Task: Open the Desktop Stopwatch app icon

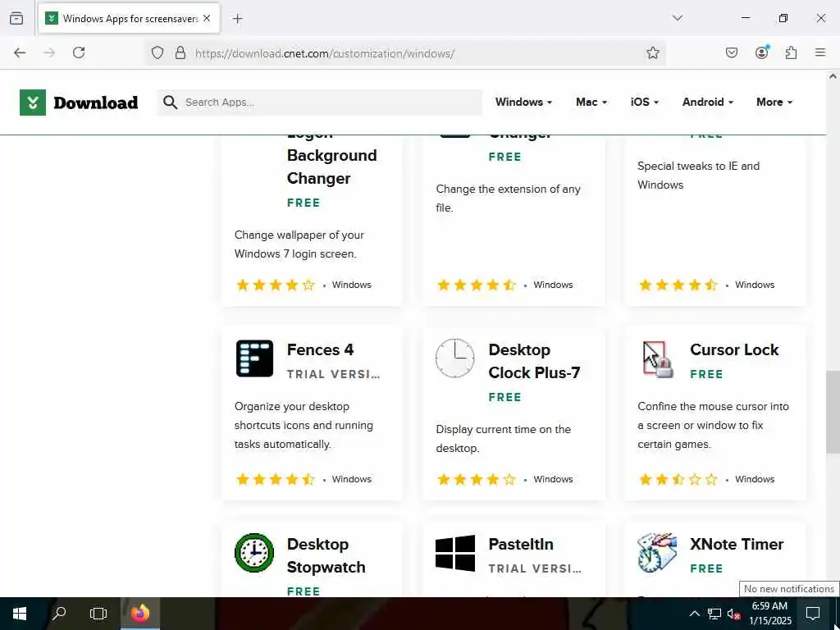Action: click(254, 553)
